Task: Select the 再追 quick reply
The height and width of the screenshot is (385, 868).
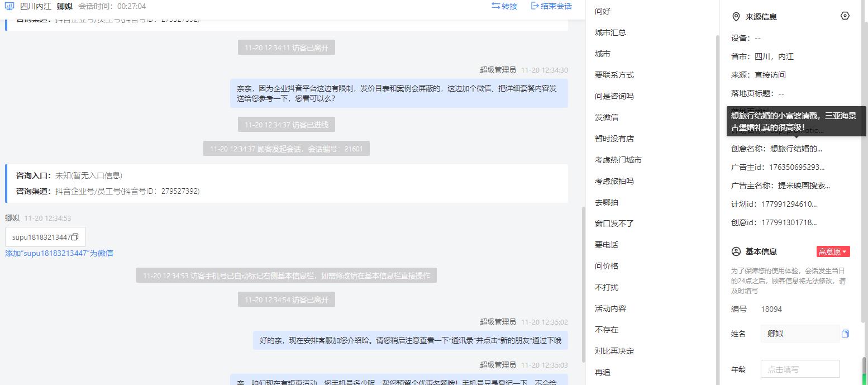Action: tap(603, 372)
